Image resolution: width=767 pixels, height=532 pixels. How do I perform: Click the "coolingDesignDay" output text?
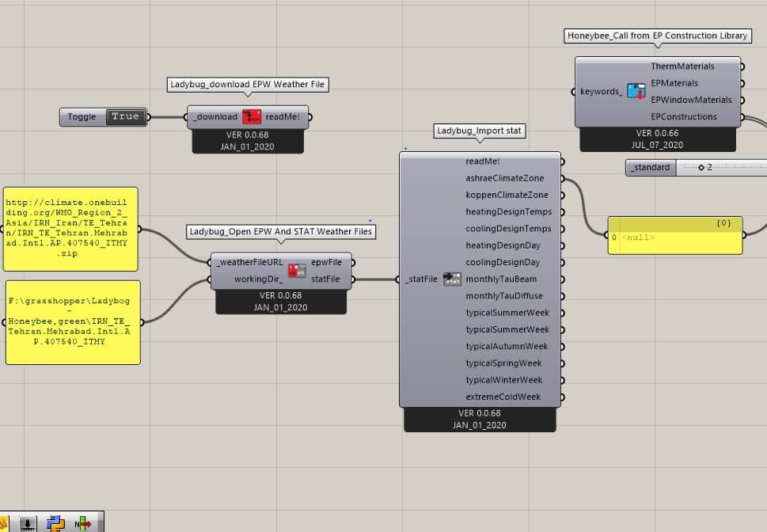click(x=503, y=262)
